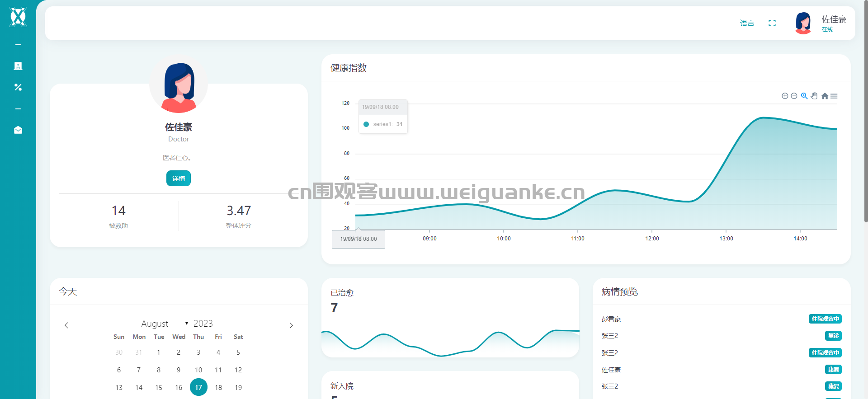Toggle fullscreen mode icon in header
The height and width of the screenshot is (399, 868).
coord(772,23)
